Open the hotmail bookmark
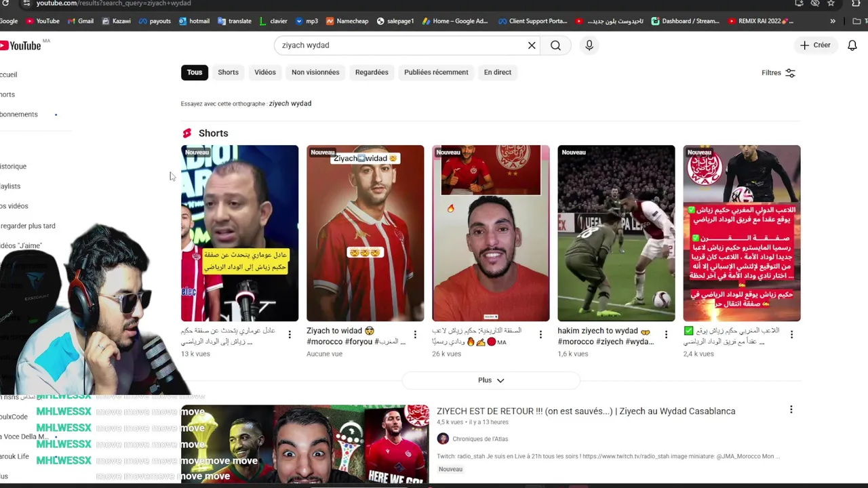868x488 pixels. point(194,21)
